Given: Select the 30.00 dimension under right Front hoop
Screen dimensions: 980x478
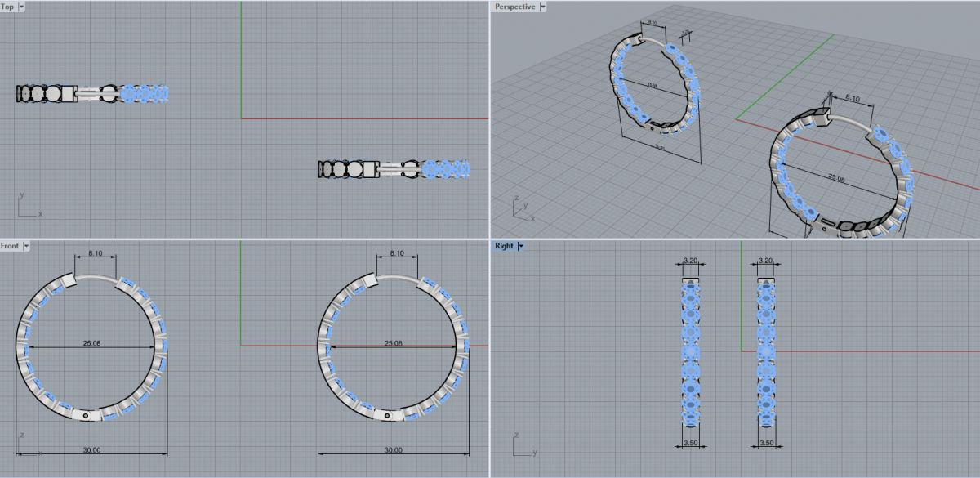Looking at the screenshot, I should [394, 450].
